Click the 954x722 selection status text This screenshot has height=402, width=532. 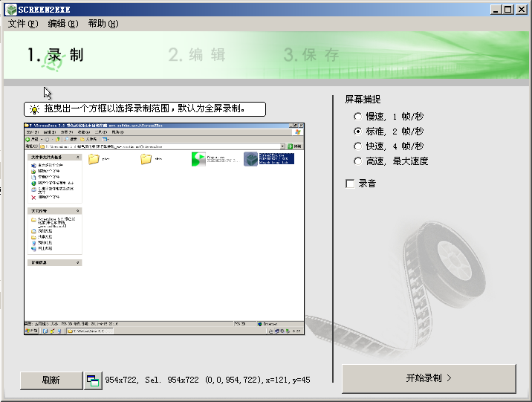[x=207, y=380]
